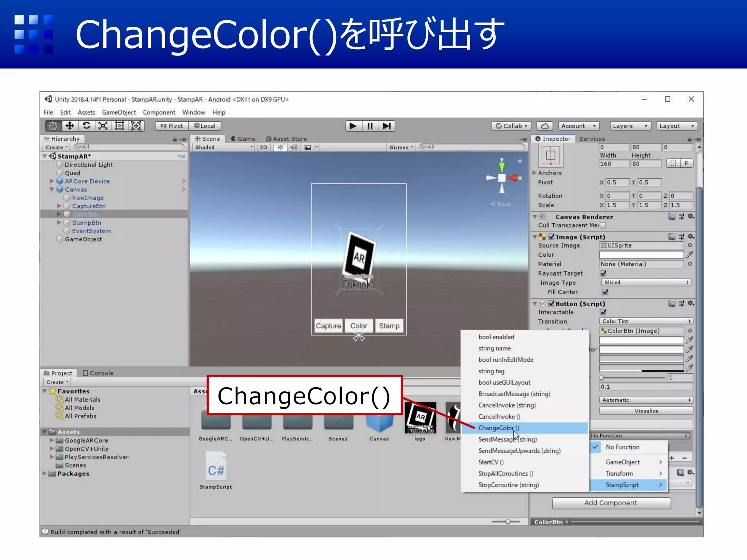Click the anchor presets icon
Screen dimensions: 747x560
[551, 155]
